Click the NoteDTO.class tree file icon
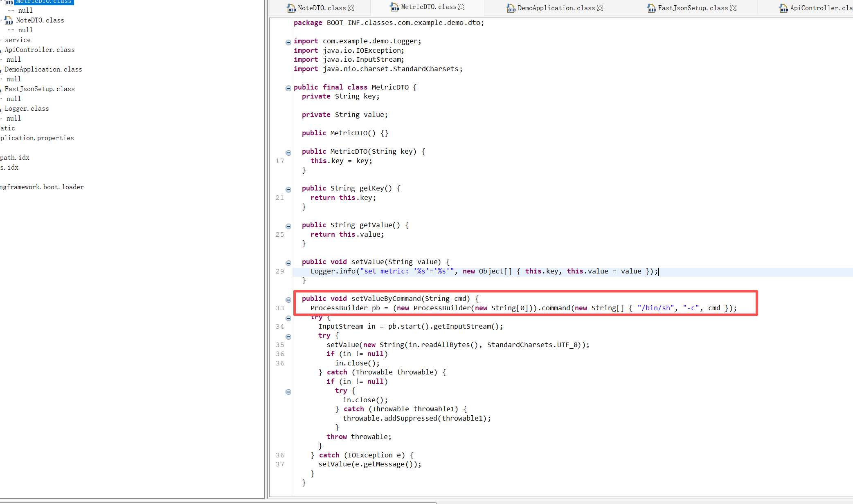 (9, 20)
